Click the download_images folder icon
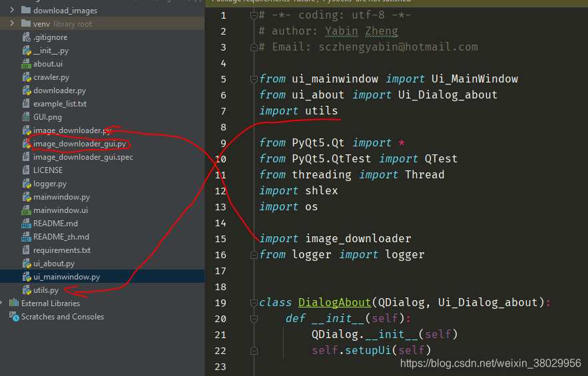The height and width of the screenshot is (376, 588). click(26, 10)
